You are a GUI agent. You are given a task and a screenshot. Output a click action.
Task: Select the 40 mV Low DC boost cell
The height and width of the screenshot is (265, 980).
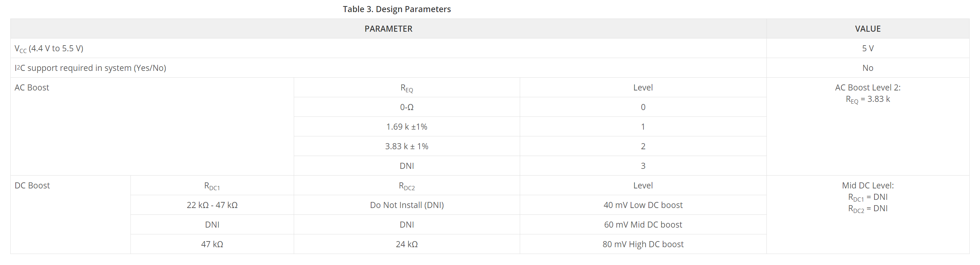click(x=643, y=205)
